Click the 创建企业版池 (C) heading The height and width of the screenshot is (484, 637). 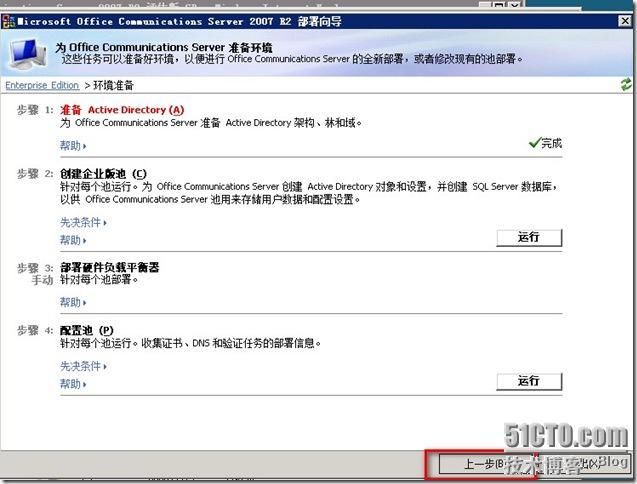103,174
